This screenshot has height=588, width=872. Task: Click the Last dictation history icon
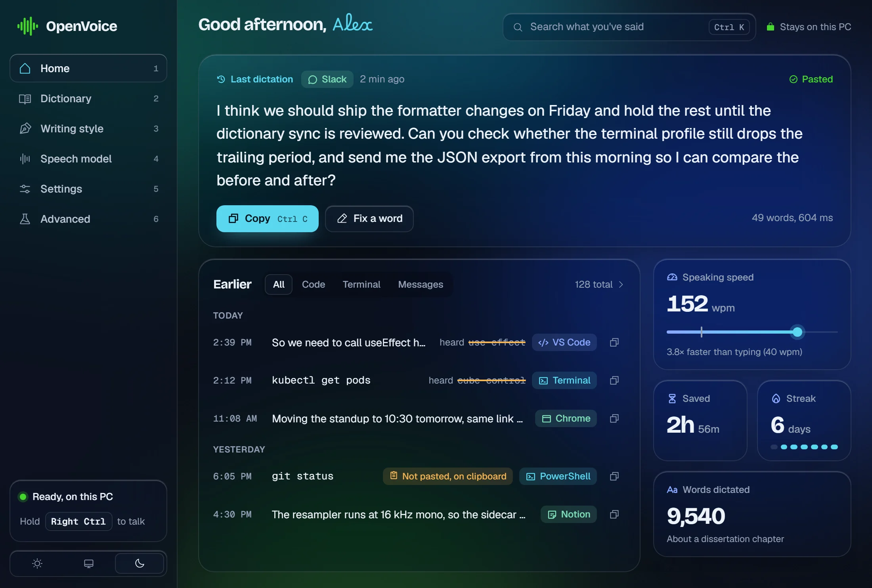[221, 79]
